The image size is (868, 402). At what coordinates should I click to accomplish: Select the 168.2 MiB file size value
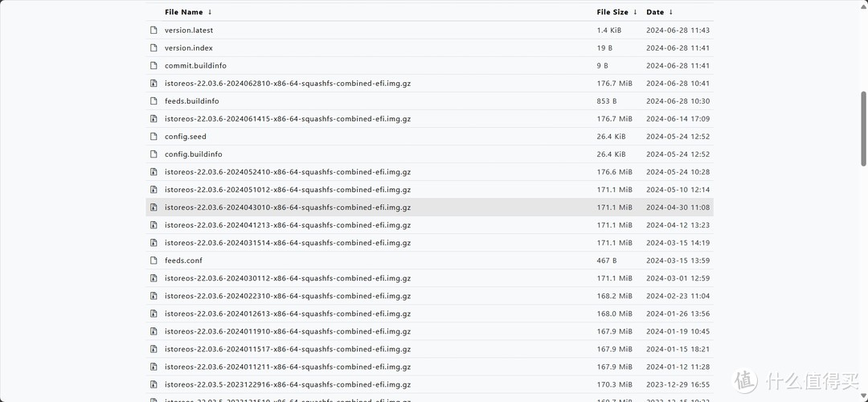point(615,296)
